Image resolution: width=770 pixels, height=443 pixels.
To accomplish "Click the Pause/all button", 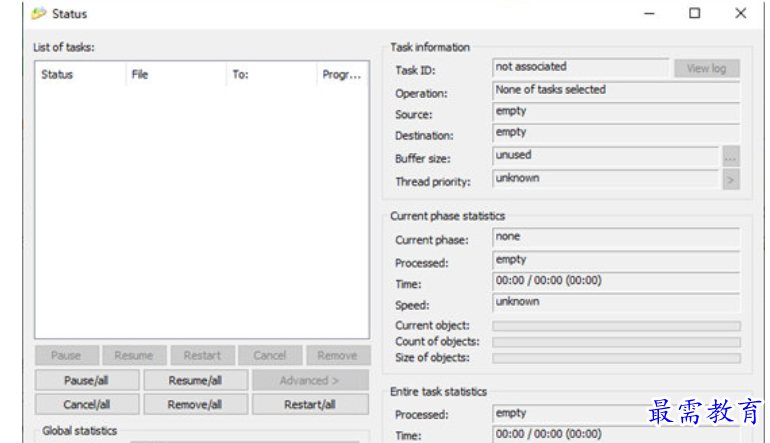I will [87, 380].
